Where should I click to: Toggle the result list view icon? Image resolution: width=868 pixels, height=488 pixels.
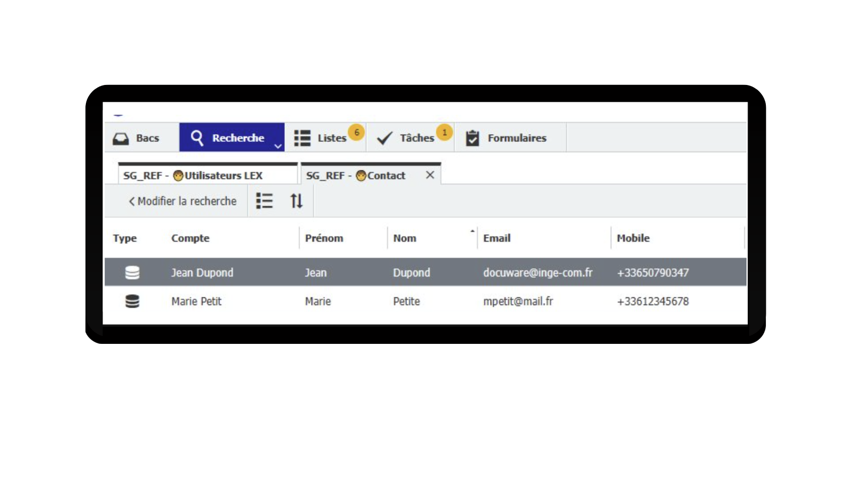(x=264, y=201)
